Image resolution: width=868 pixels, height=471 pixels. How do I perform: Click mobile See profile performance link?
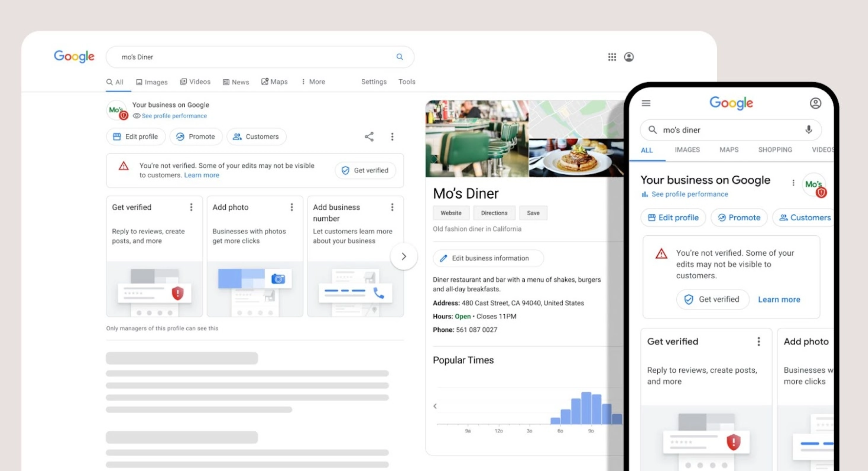coord(689,194)
